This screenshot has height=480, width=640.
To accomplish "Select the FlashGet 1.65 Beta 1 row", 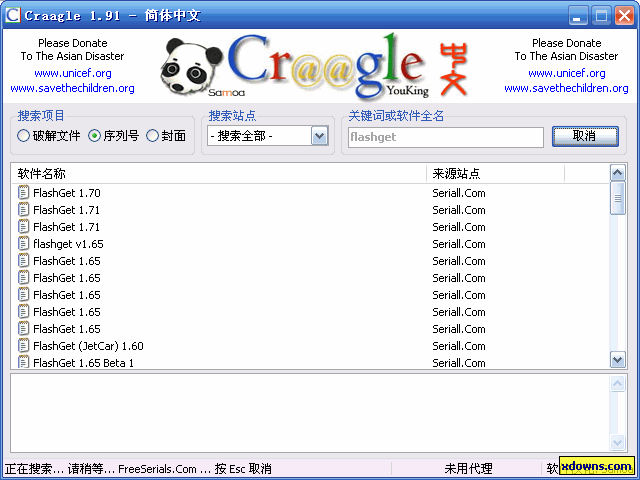I will (x=310, y=362).
